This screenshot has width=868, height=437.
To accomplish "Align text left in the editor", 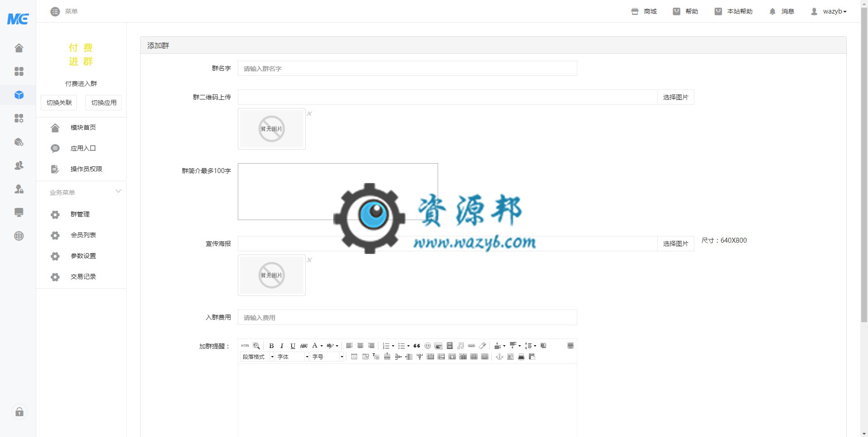I will (349, 346).
